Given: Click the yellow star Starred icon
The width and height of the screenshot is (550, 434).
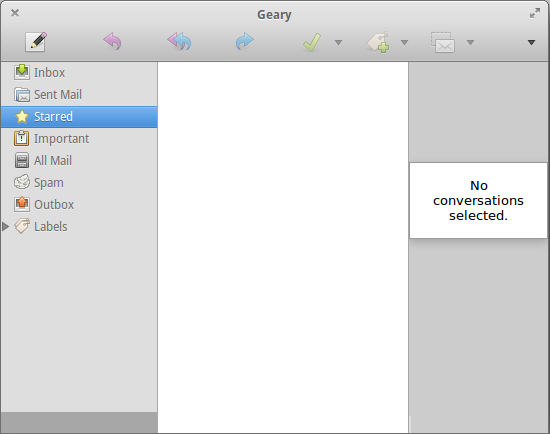Looking at the screenshot, I should 22,116.
